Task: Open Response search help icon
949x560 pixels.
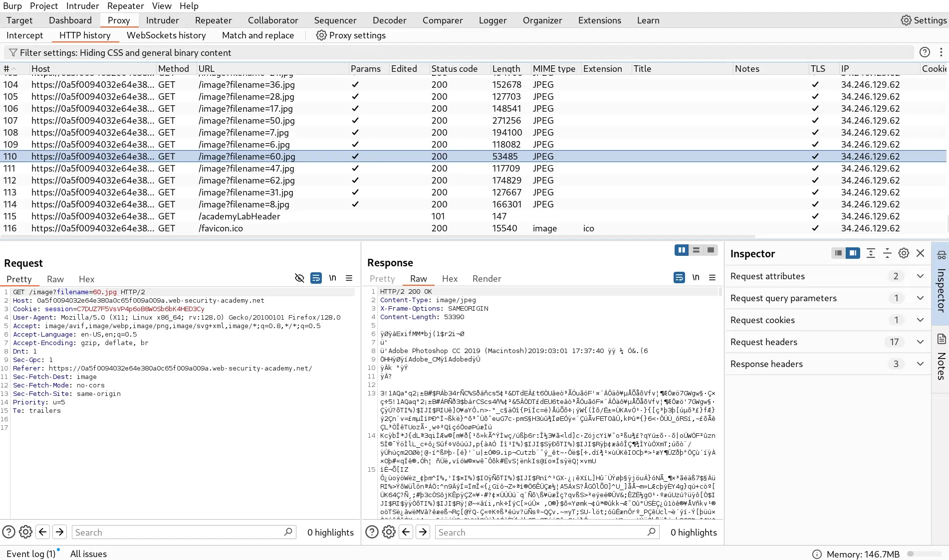Action: pyautogui.click(x=372, y=532)
